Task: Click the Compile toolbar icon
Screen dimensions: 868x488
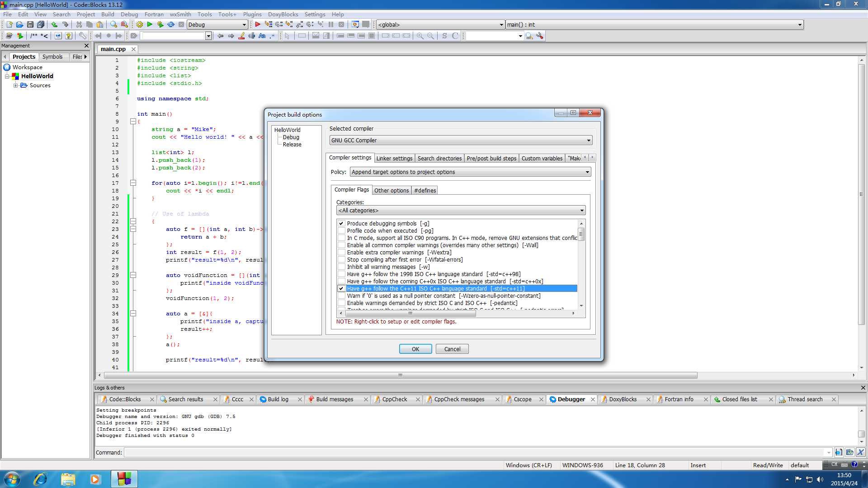Action: (x=139, y=24)
